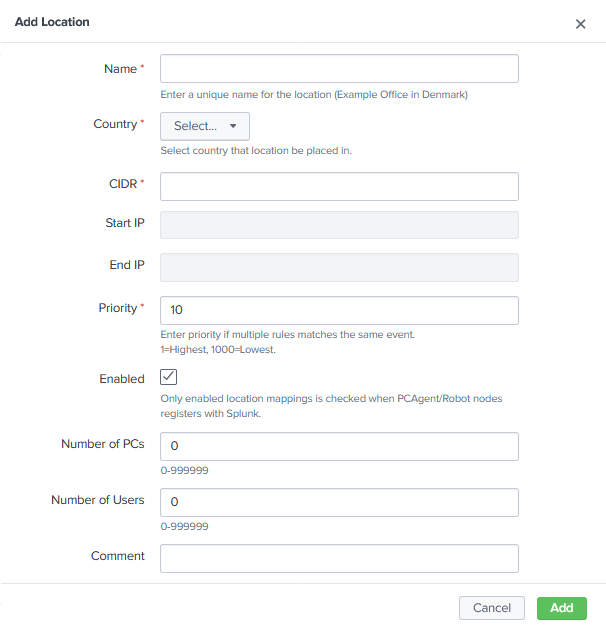
Task: Click the Name input field
Action: tap(339, 69)
